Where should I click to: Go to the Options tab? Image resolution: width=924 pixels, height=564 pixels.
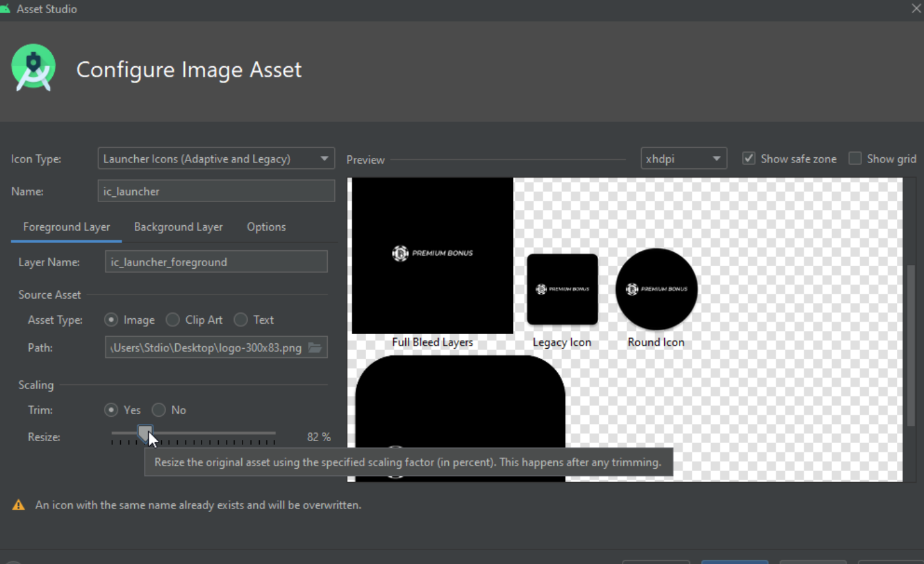[266, 227]
